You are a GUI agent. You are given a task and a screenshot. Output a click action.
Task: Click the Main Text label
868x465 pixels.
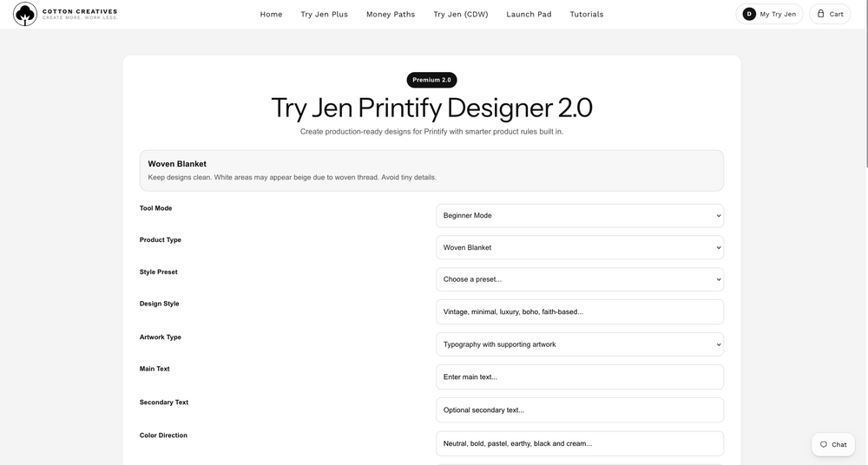click(155, 369)
